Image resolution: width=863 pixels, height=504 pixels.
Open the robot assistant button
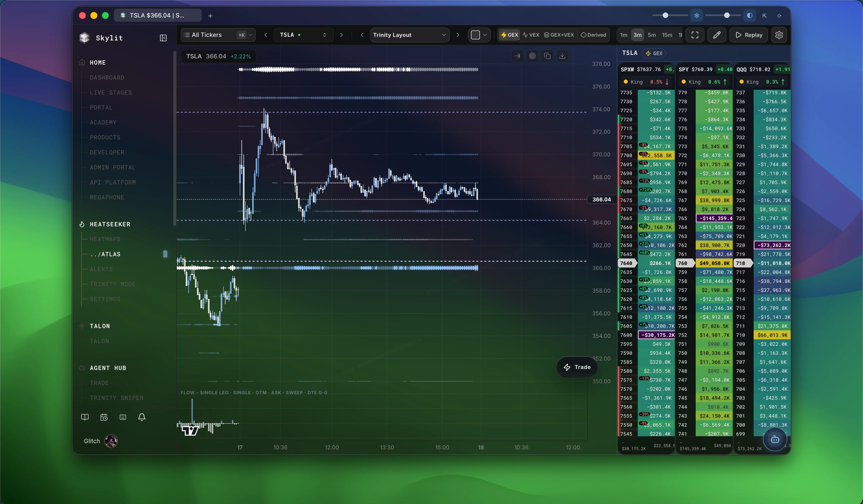coord(775,439)
